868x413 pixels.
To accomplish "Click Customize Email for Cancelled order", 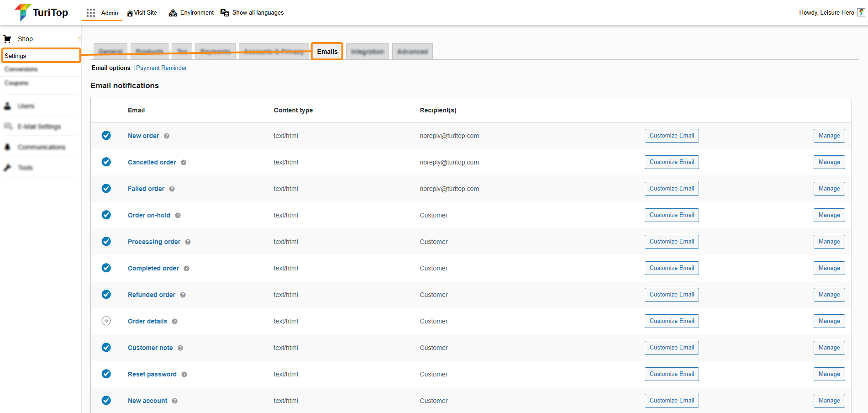I will point(671,162).
